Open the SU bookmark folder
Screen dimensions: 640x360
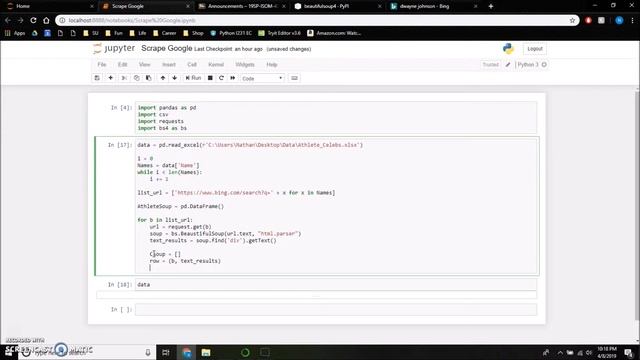91,33
